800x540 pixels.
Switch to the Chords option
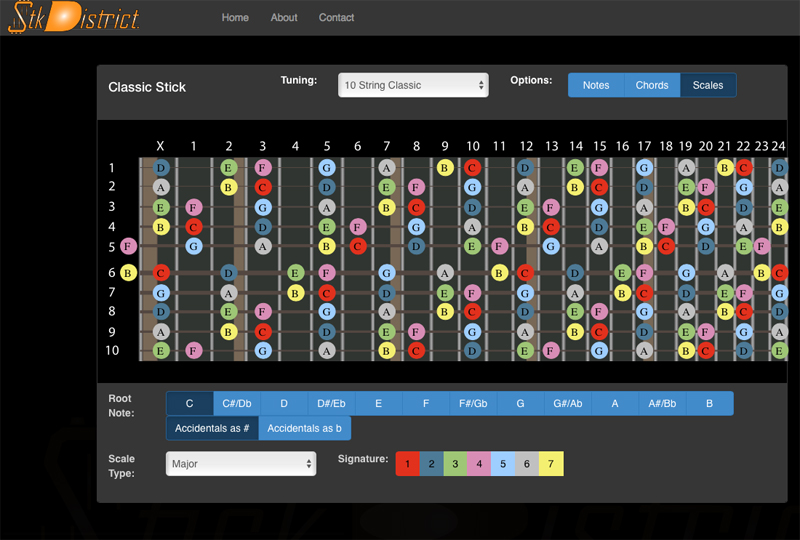click(x=652, y=86)
